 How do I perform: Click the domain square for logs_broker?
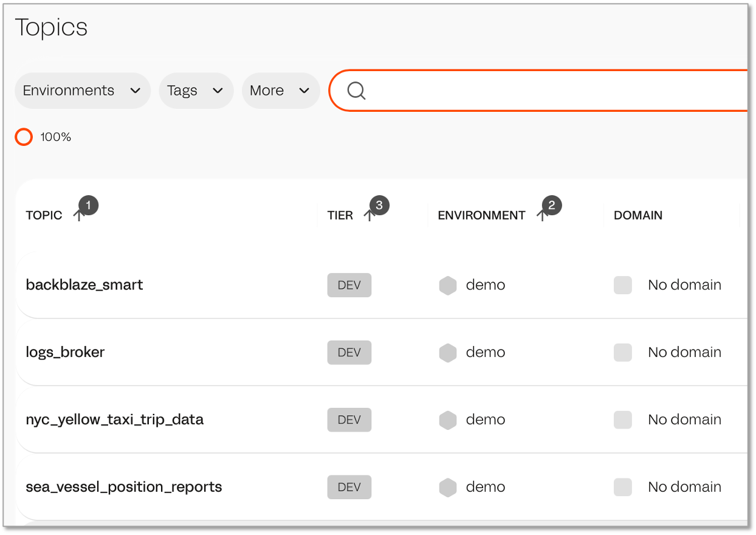tap(623, 353)
